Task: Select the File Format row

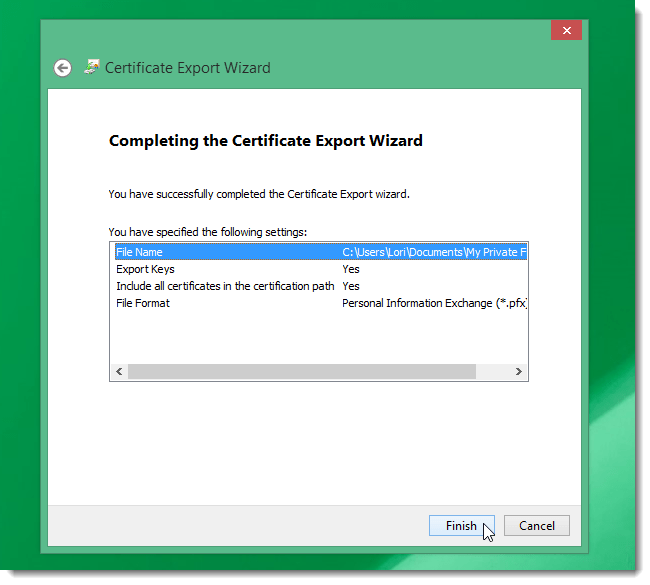Action: [321, 303]
